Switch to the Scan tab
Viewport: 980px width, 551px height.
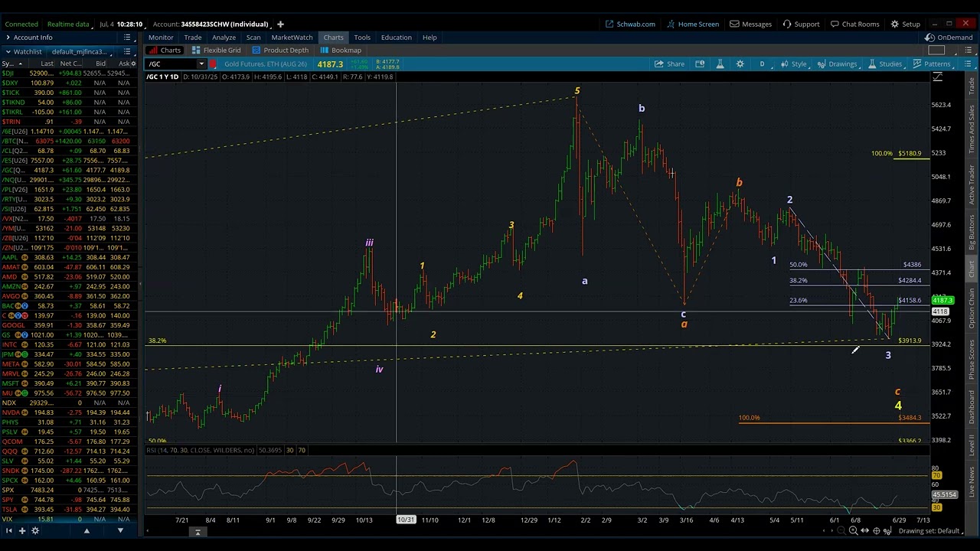(x=253, y=37)
